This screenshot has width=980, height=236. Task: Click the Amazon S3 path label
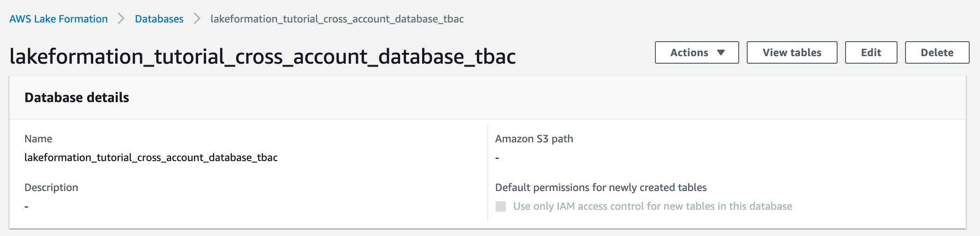[x=534, y=139]
